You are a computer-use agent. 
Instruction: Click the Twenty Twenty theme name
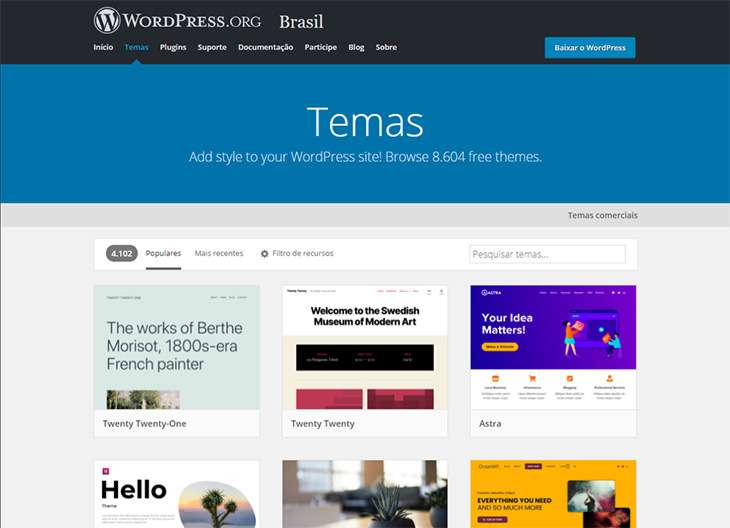(323, 424)
